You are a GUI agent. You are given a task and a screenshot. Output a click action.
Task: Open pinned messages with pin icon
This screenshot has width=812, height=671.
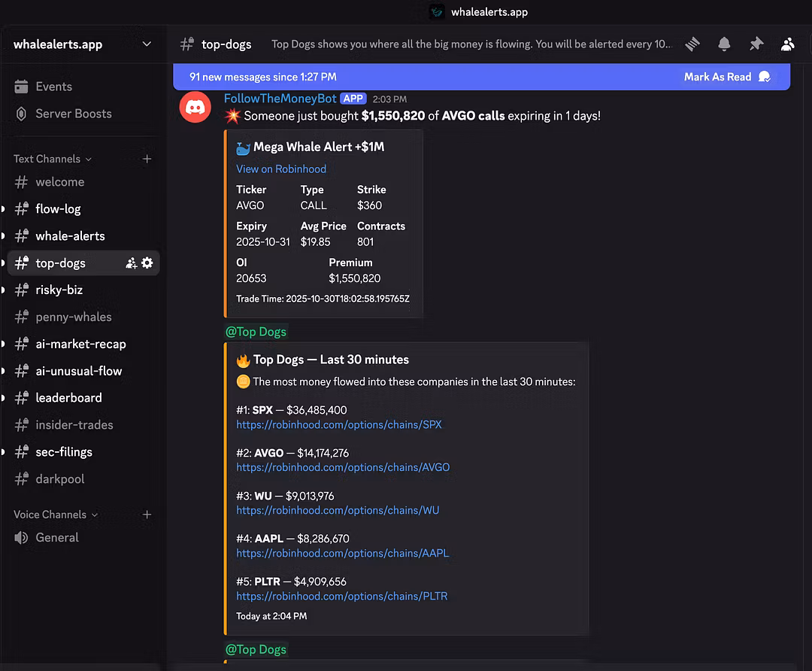756,44
